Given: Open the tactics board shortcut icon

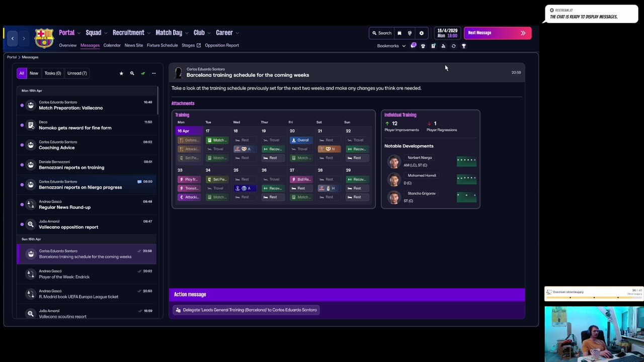Looking at the screenshot, I should [433, 46].
